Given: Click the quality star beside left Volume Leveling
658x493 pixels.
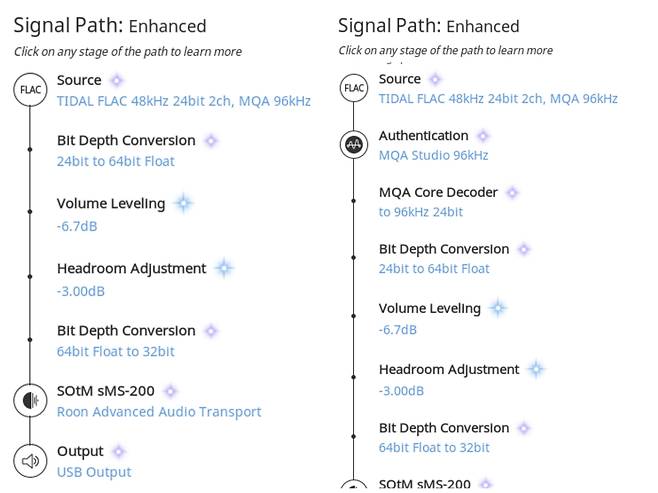Looking at the screenshot, I should point(182,204).
